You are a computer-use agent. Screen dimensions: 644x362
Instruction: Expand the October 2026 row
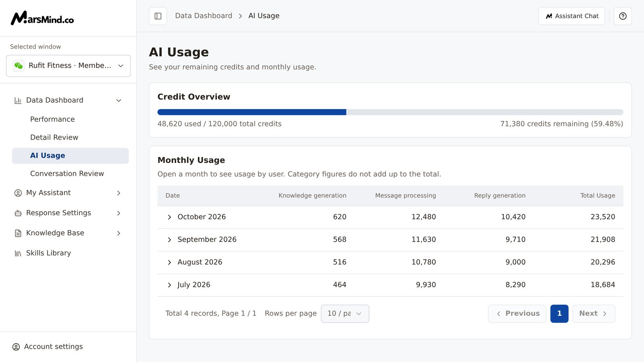169,217
